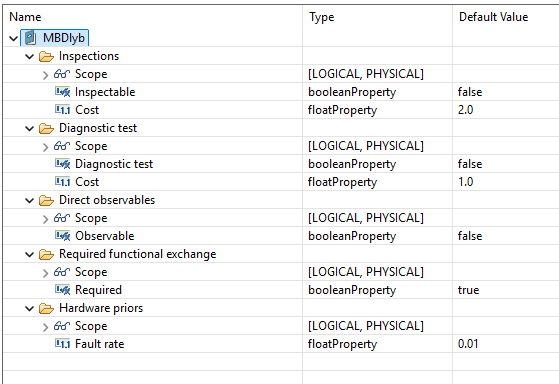Viewport: 559px width, 384px height.
Task: Click [LOGICAL, PHYSICAL] in Inspections Scope row
Action: [x=366, y=74]
